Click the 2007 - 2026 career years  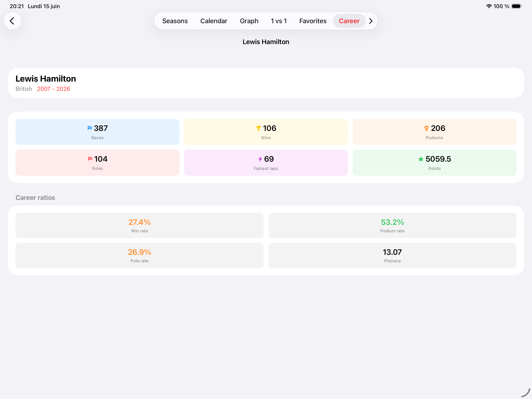pyautogui.click(x=53, y=89)
